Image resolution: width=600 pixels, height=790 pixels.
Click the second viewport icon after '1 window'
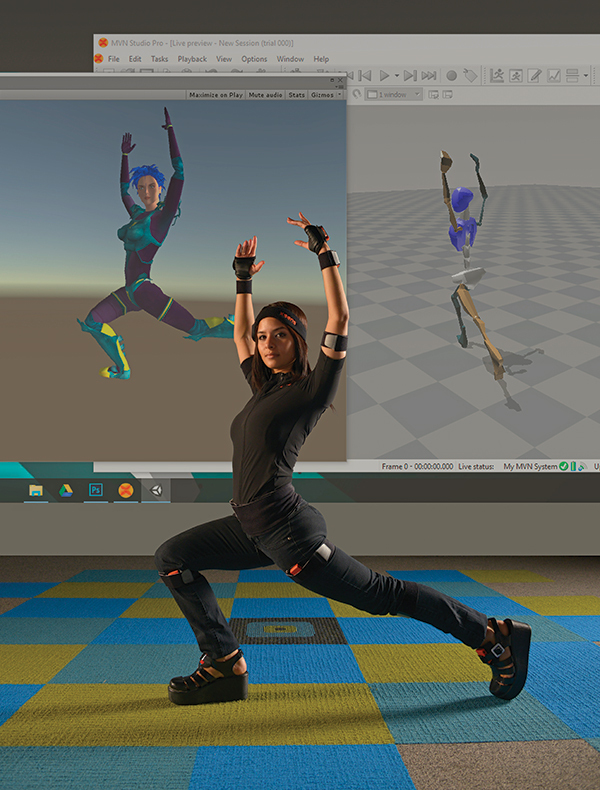pos(447,94)
